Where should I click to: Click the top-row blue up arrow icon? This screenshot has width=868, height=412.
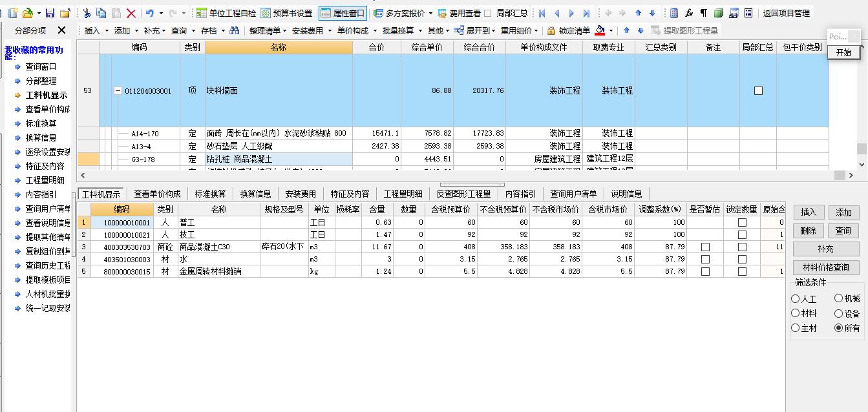tap(638, 13)
